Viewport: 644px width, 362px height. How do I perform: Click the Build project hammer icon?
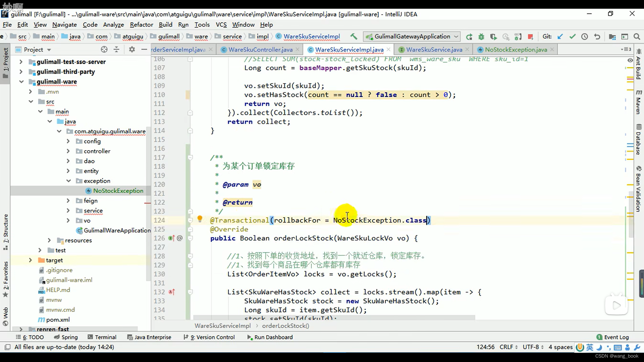tap(354, 37)
